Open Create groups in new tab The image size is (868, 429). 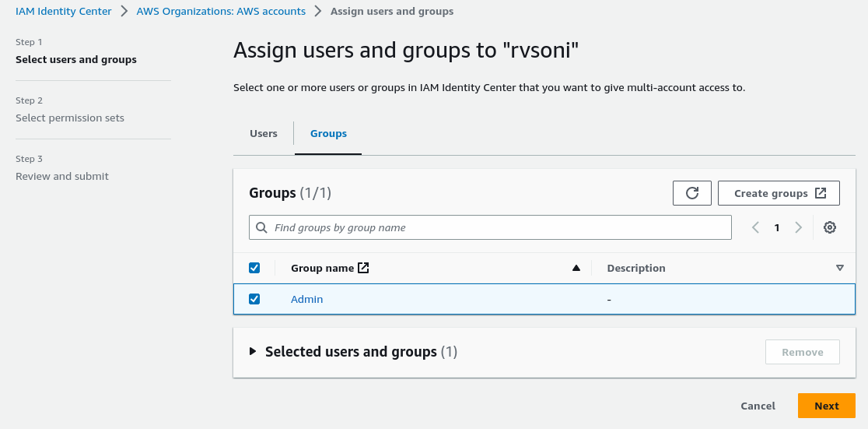pyautogui.click(x=779, y=193)
